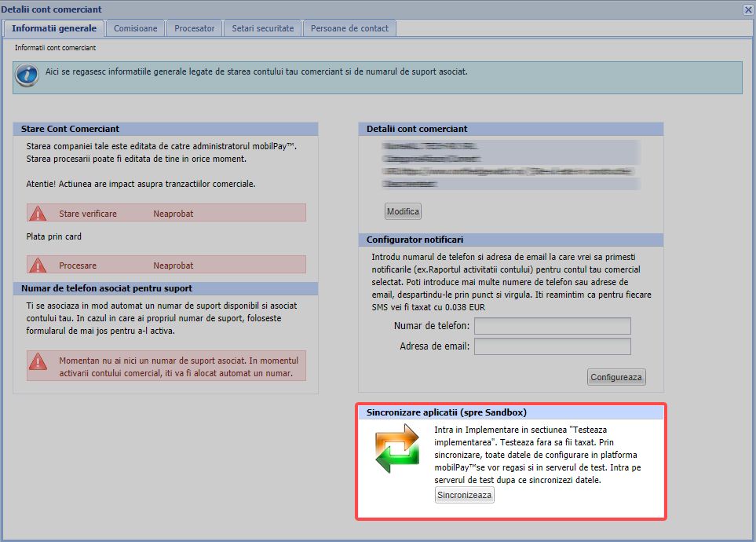Open the Persoane de contact tab
Image resolution: width=756 pixels, height=542 pixels.
point(349,28)
